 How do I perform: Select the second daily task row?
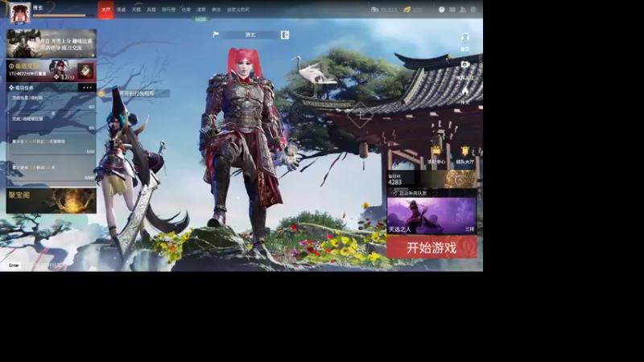(x=52, y=122)
